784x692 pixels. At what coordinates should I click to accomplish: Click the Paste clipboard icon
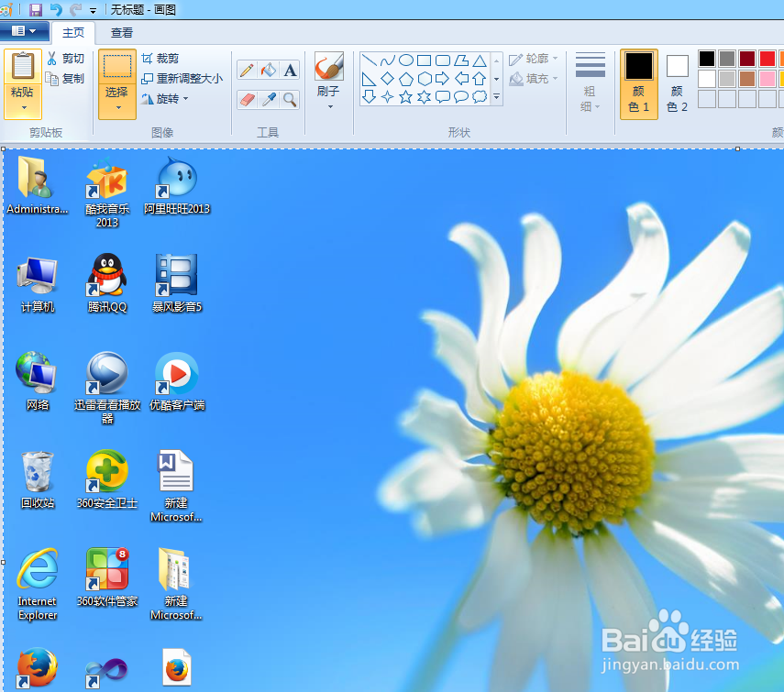(x=23, y=67)
